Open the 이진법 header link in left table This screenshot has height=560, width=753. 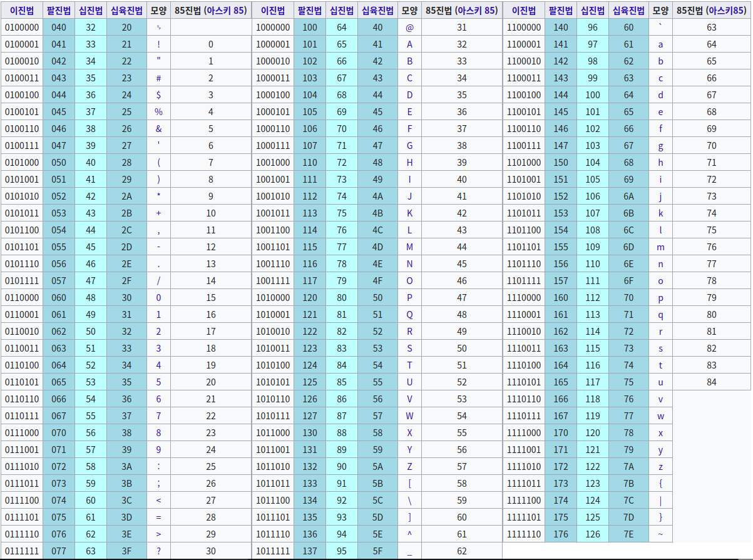22,11
